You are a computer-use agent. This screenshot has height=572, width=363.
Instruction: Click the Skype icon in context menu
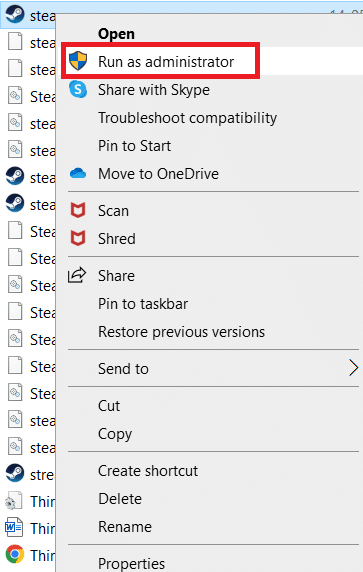pos(78,89)
